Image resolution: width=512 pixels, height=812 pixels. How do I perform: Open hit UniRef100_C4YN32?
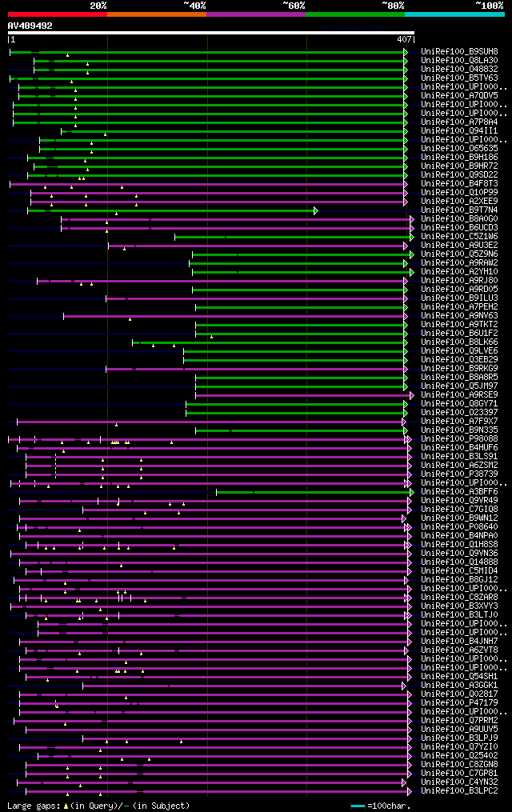[x=459, y=782]
